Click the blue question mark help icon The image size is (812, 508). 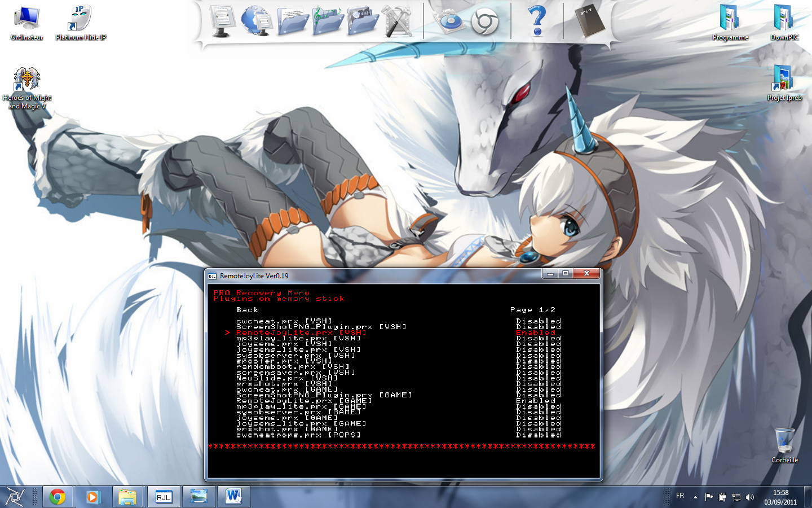coord(537,20)
